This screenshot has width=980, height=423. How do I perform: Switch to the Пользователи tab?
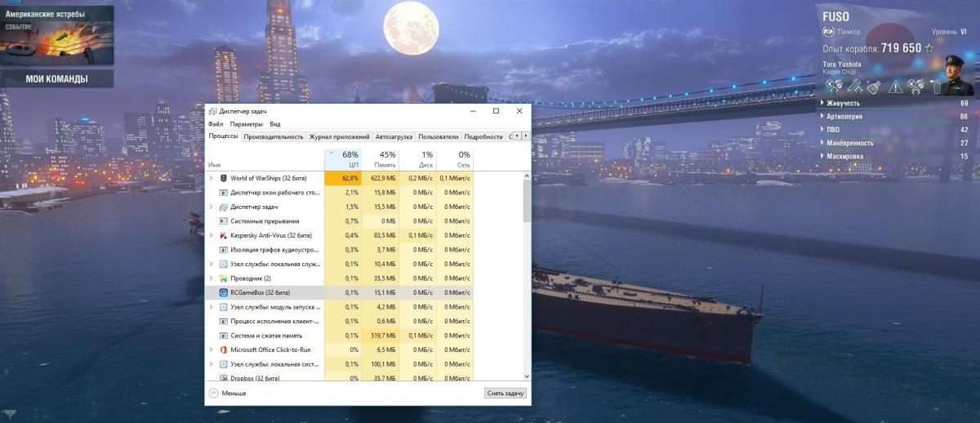439,137
